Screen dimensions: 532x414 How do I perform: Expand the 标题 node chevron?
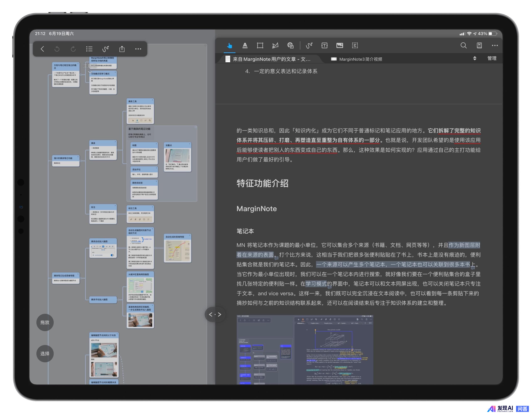tap(156, 144)
